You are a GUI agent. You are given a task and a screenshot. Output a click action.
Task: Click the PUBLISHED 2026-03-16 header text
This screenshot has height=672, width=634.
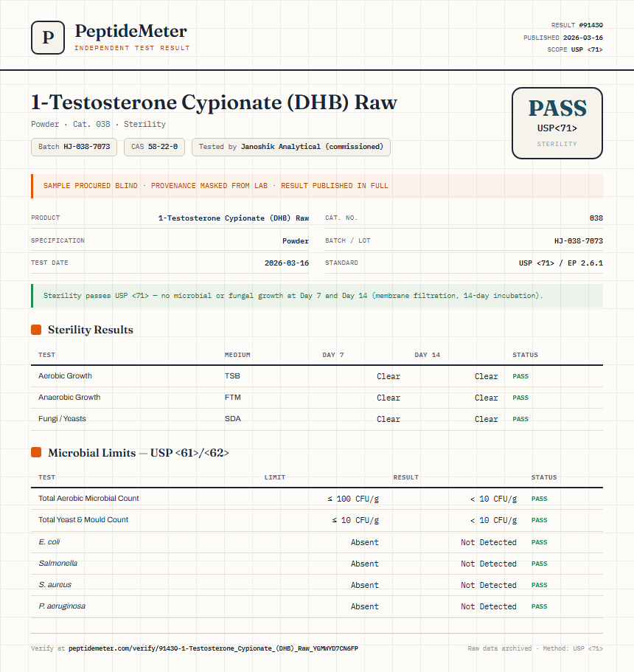point(563,38)
